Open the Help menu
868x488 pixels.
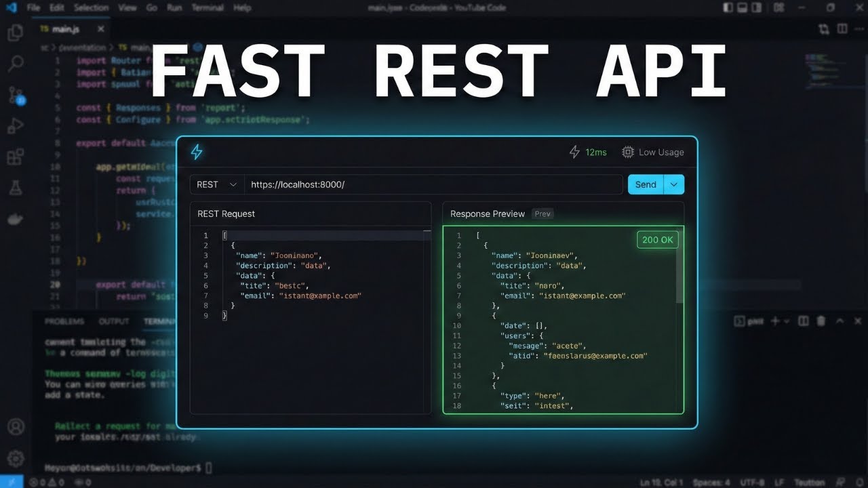click(242, 7)
